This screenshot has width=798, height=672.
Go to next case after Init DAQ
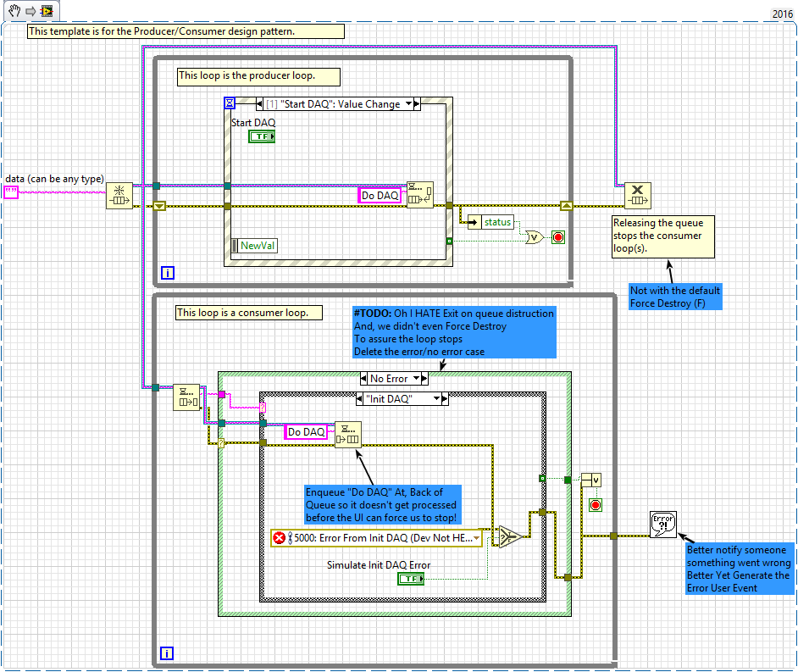445,398
